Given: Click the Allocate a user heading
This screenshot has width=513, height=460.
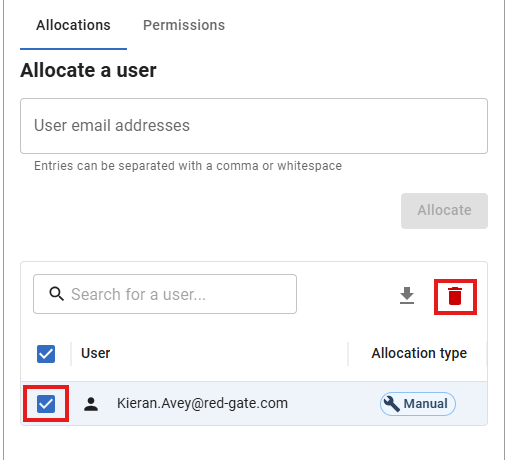Looking at the screenshot, I should 88,70.
